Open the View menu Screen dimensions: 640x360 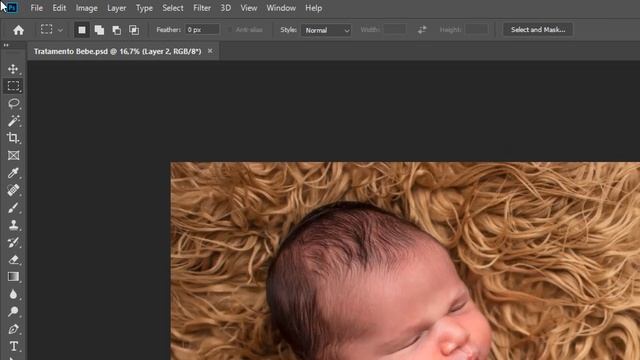(249, 8)
